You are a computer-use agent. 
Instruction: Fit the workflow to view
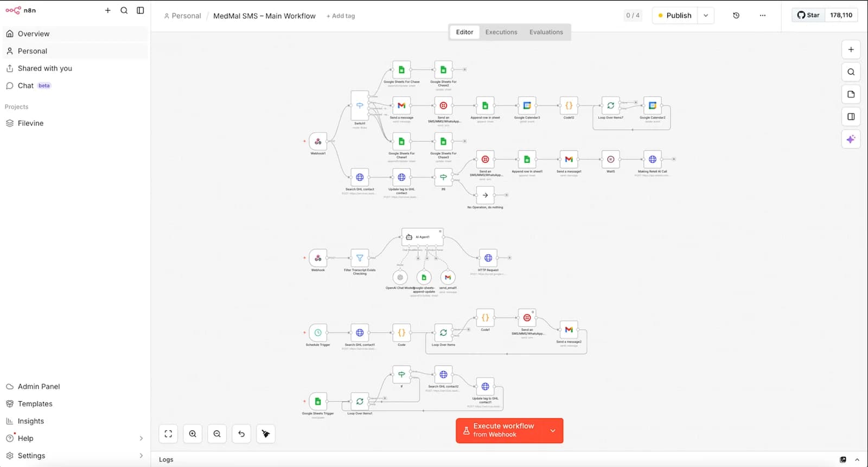tap(168, 433)
